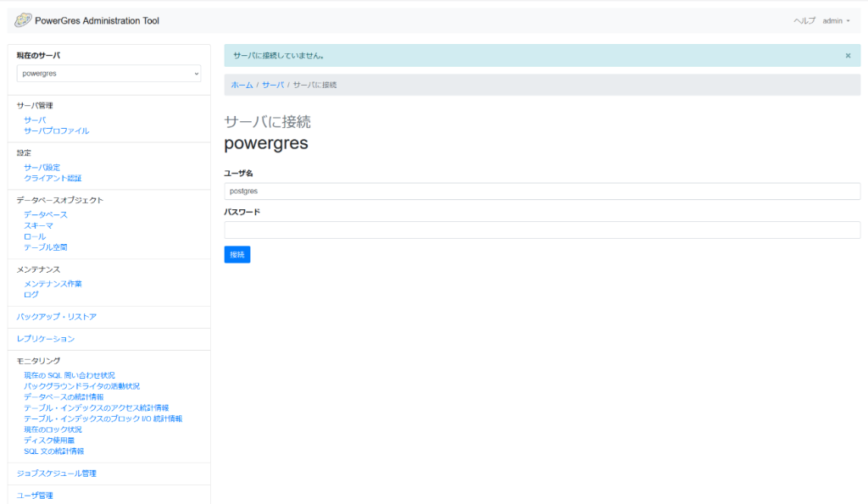Focus the ユーザ名 input field
Image resolution: width=868 pixels, height=504 pixels.
[542, 191]
